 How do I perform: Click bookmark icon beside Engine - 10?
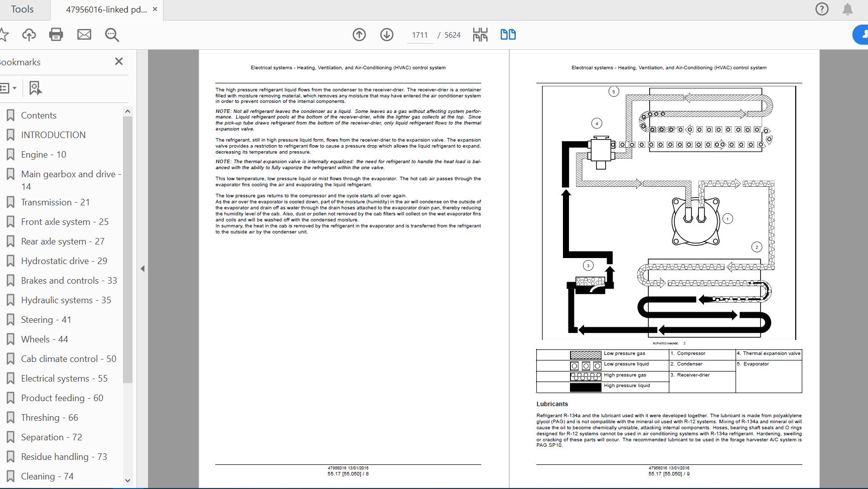(10, 155)
